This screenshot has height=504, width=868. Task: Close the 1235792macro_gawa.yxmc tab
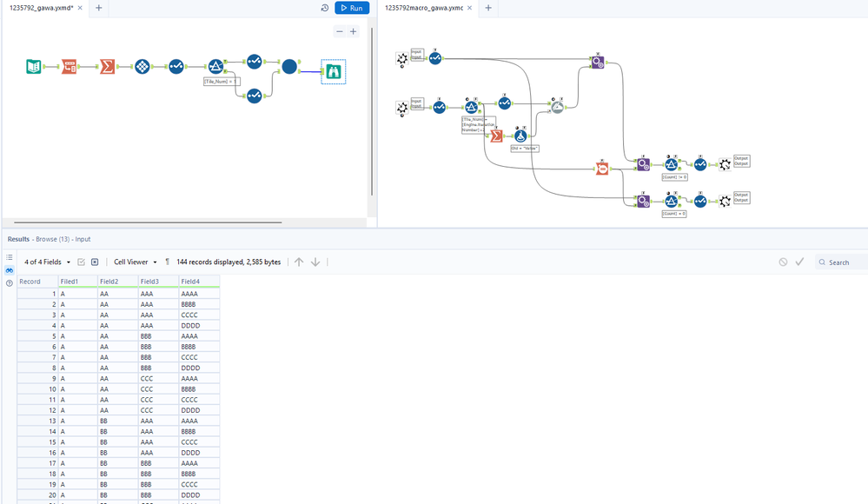469,8
